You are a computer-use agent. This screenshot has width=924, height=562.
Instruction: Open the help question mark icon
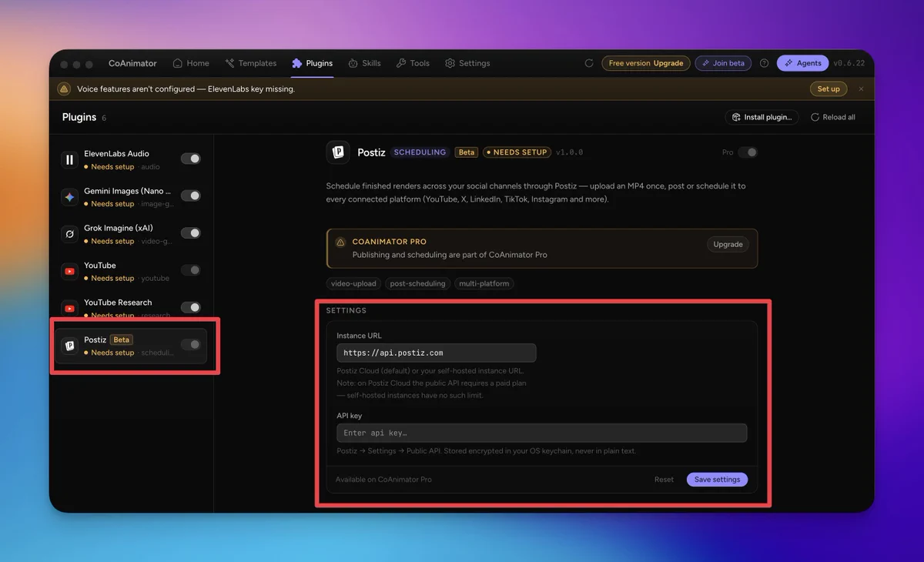pyautogui.click(x=764, y=63)
